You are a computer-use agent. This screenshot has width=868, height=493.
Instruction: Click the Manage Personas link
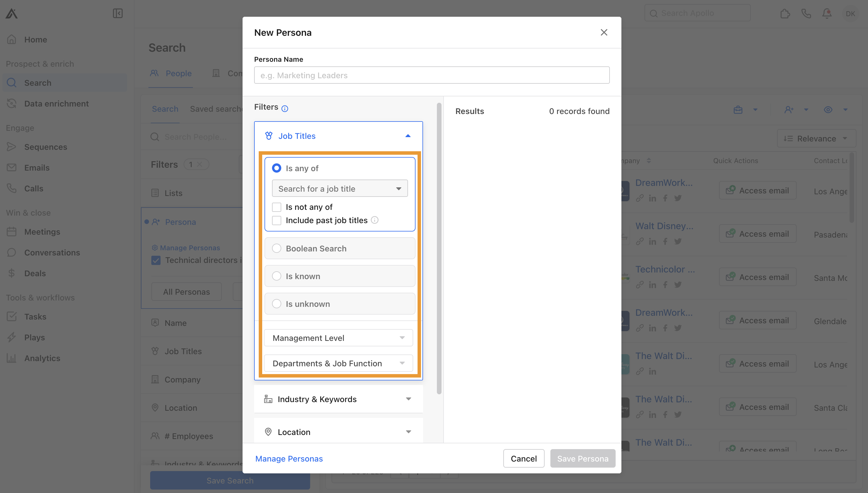[289, 458]
